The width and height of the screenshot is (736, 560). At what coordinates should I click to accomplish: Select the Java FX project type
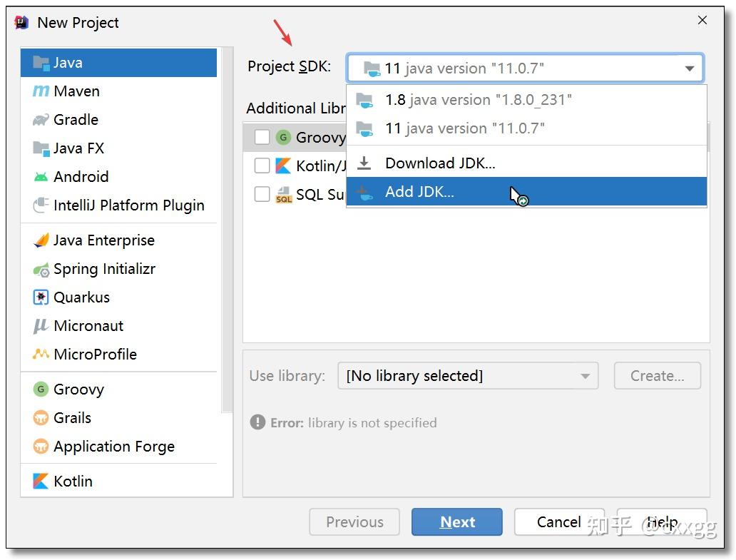(x=41, y=148)
